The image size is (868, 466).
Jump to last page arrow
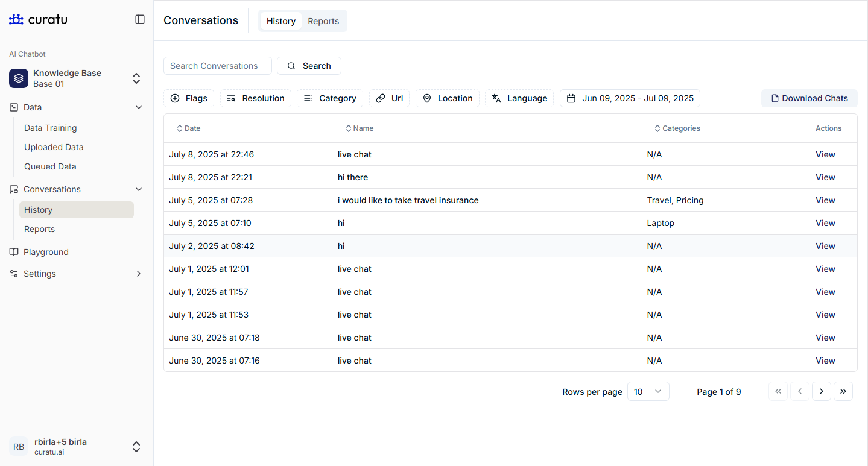click(843, 391)
